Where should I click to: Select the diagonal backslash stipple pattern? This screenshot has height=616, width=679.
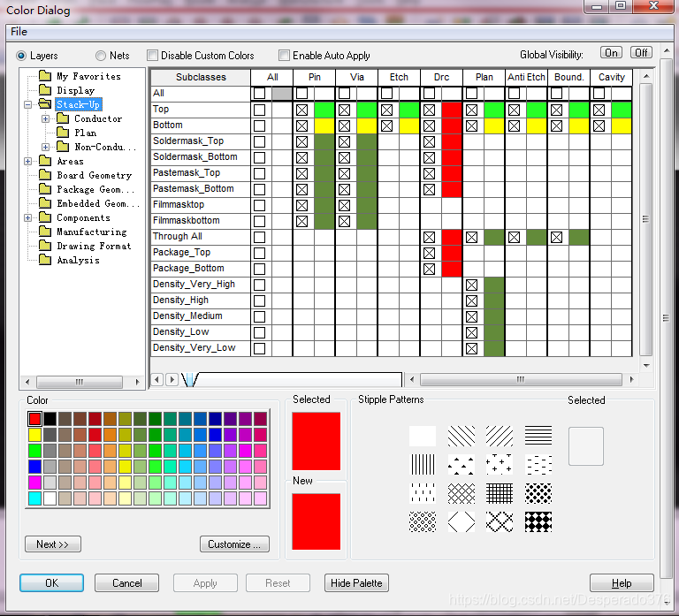click(462, 436)
